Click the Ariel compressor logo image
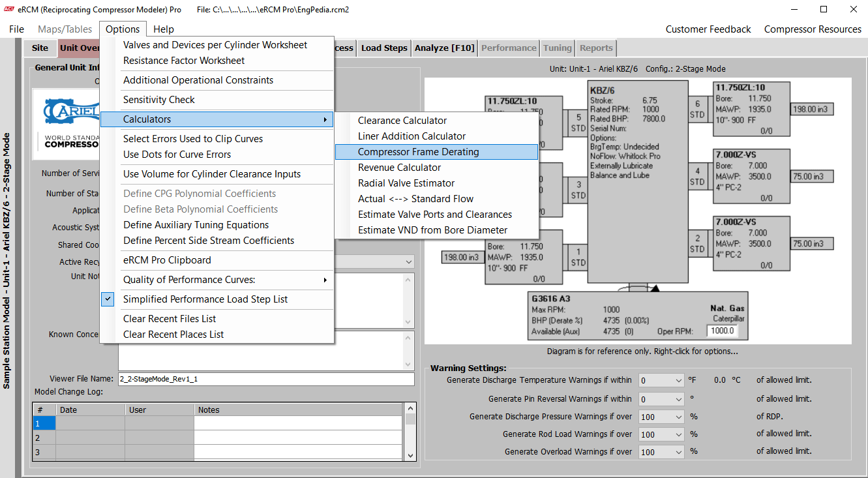The width and height of the screenshot is (868, 478). tap(66, 125)
